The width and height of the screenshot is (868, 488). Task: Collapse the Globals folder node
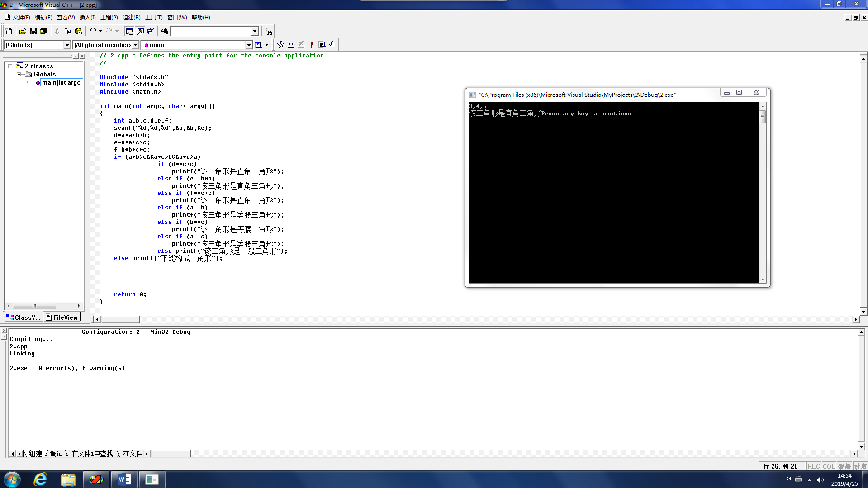coord(19,74)
